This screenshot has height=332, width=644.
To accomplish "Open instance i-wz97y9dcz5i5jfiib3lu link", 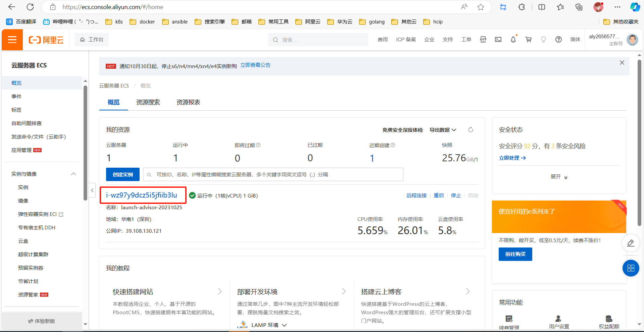I will tap(142, 195).
